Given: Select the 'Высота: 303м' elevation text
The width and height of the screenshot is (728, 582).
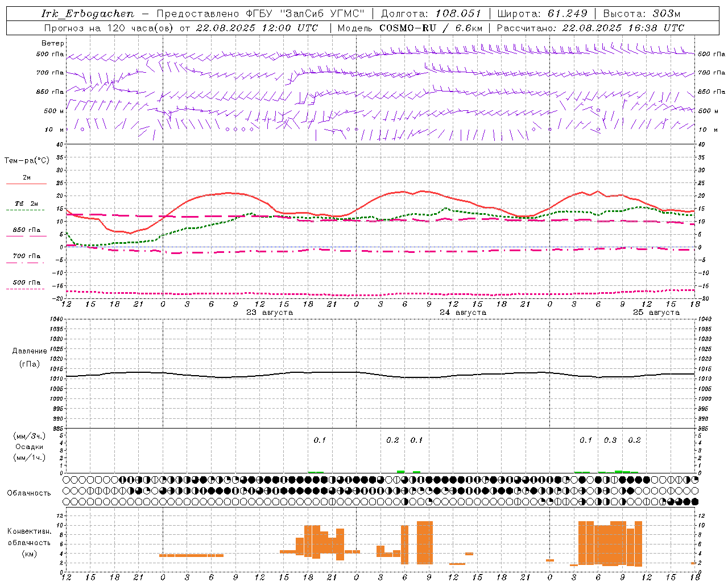Looking at the screenshot, I should tap(642, 14).
